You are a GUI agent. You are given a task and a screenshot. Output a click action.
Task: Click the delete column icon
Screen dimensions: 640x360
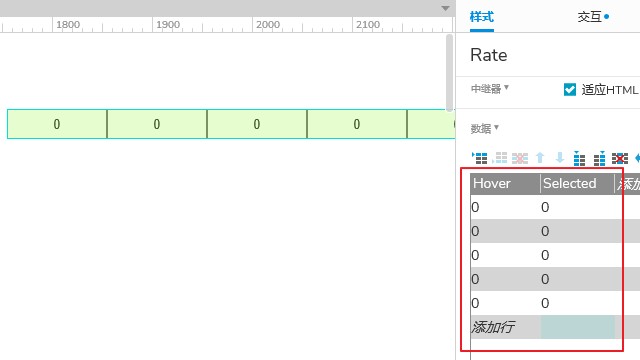(x=620, y=158)
